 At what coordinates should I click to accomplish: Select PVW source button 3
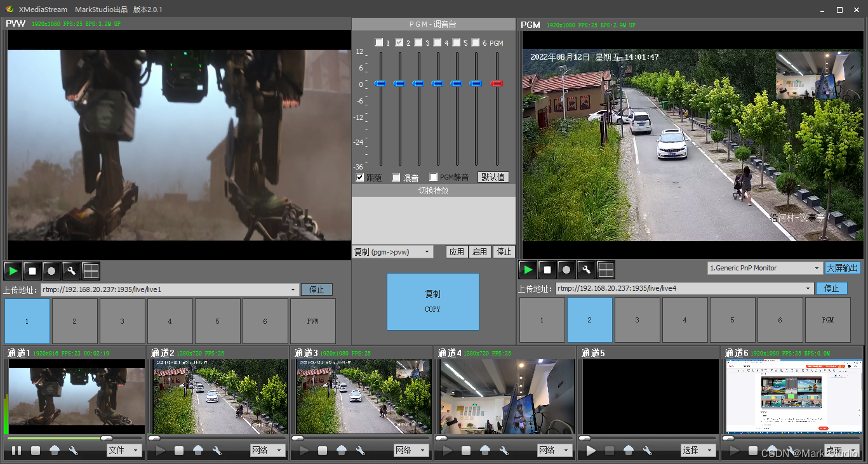(x=123, y=321)
